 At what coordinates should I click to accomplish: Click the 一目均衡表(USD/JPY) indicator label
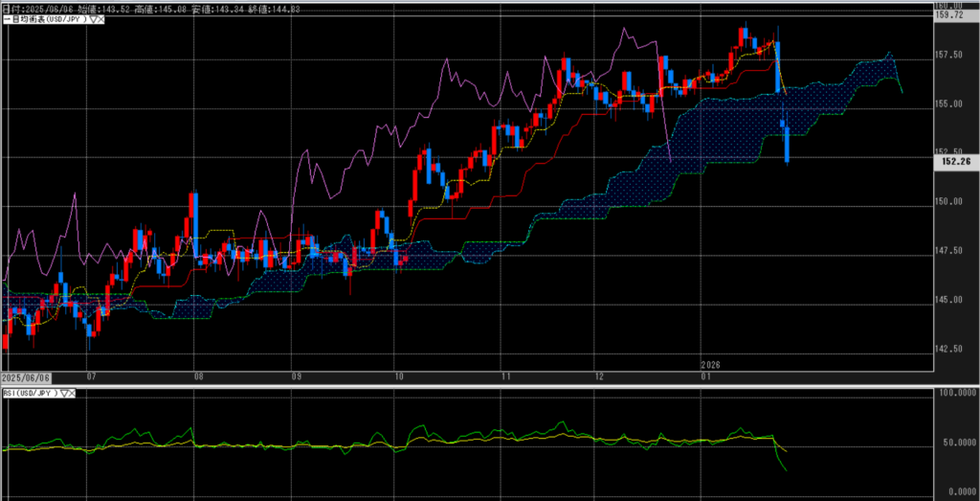pyautogui.click(x=44, y=20)
